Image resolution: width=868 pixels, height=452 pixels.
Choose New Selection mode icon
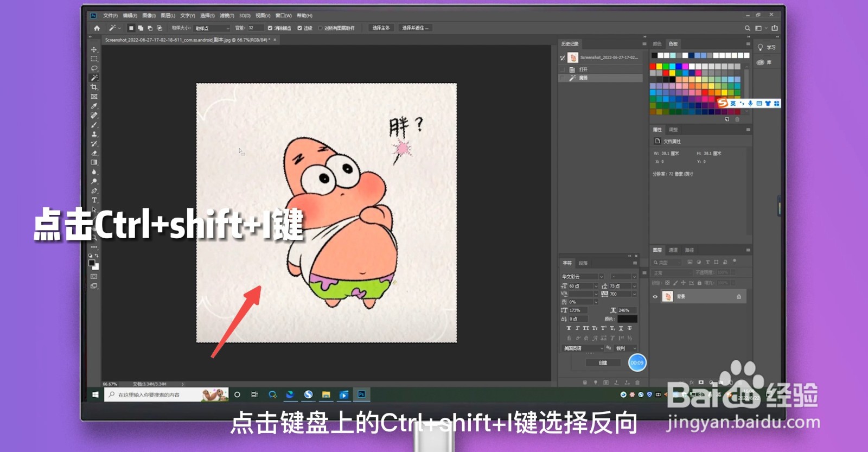click(x=131, y=28)
